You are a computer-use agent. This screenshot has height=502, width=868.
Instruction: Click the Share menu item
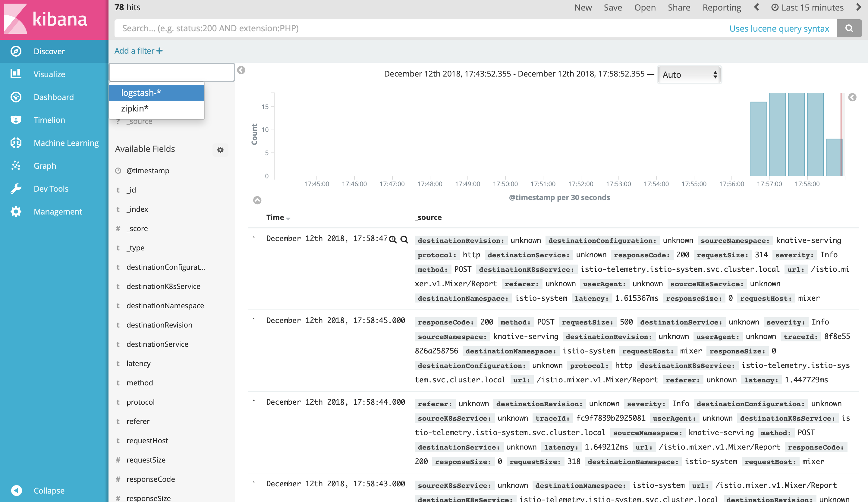(x=678, y=8)
